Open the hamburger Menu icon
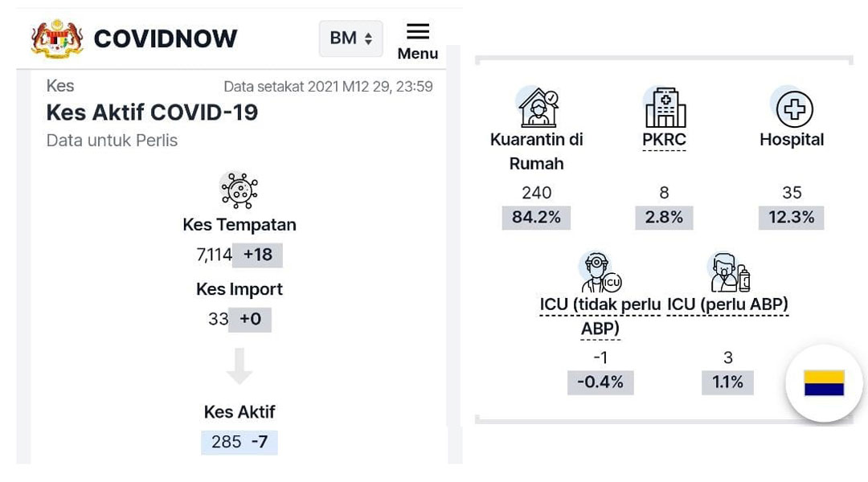The image size is (868, 482). 418,31
